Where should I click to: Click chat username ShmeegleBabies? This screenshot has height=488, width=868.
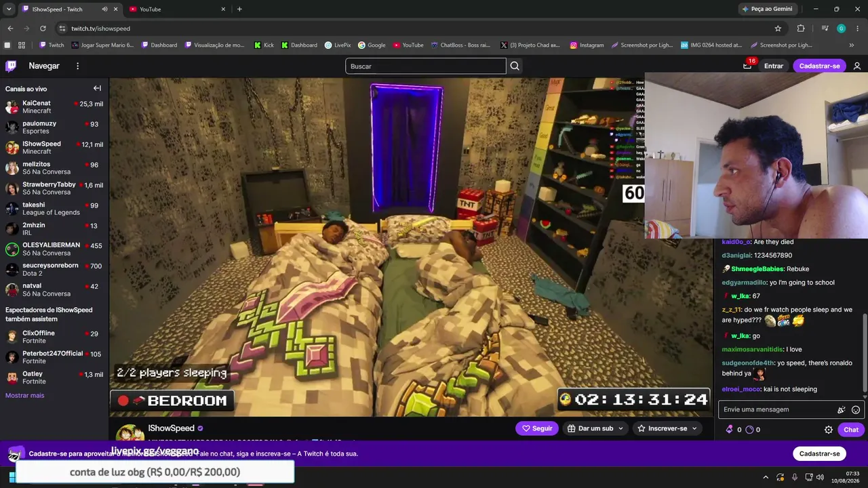[x=757, y=269]
